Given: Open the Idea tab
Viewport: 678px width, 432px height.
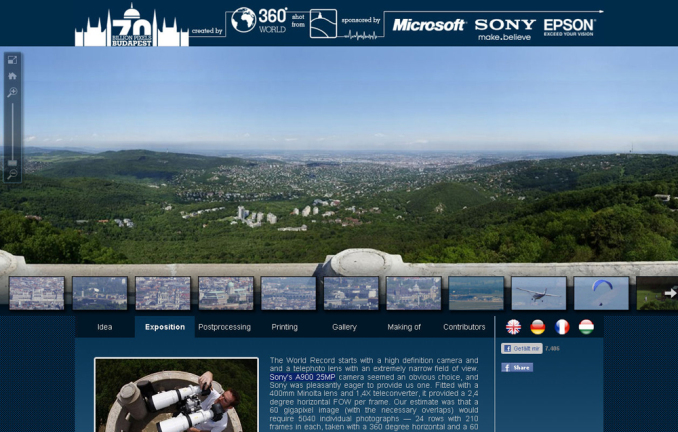Looking at the screenshot, I should pos(105,327).
